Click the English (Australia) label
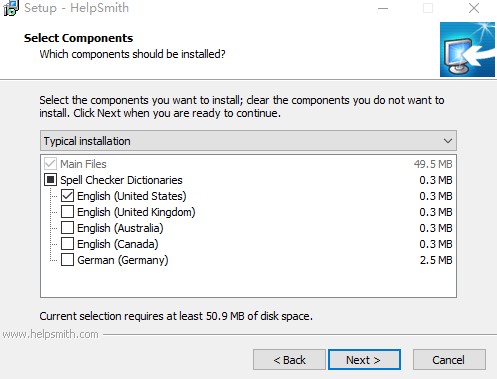Viewport: 497px width, 379px height. (120, 228)
